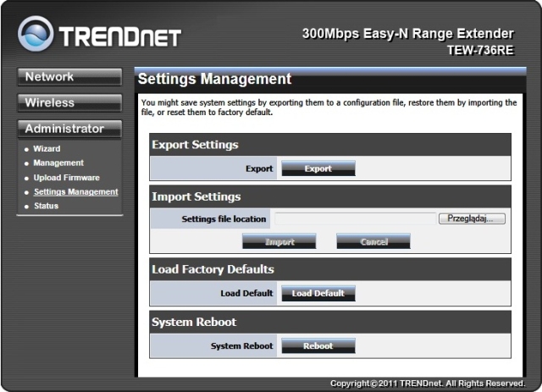
Task: Click the TRENDnet circular logo icon
Action: [35, 33]
